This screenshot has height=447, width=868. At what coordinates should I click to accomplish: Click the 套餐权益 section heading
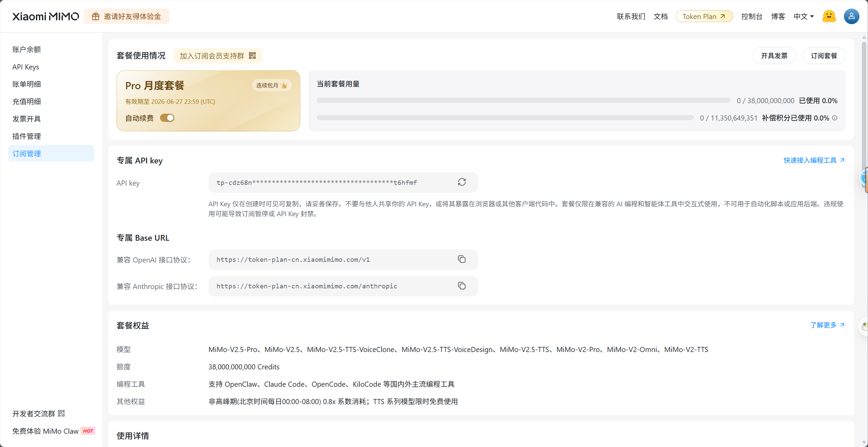point(133,325)
